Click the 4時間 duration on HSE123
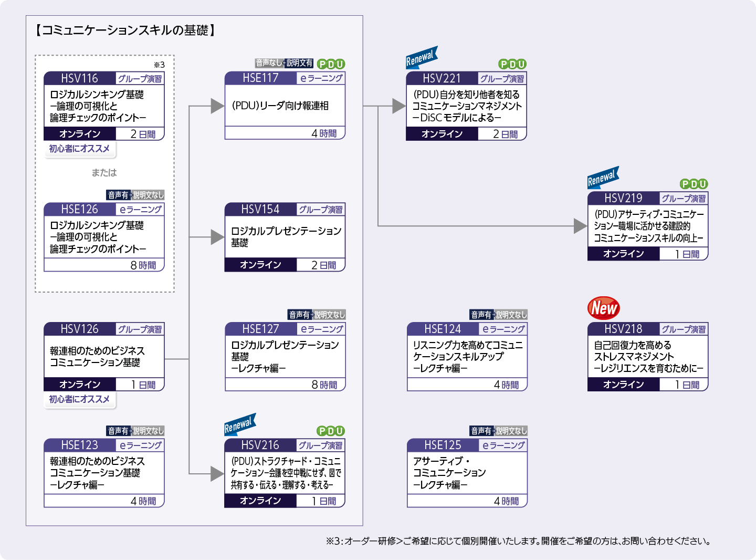756x560 pixels. coord(143,501)
